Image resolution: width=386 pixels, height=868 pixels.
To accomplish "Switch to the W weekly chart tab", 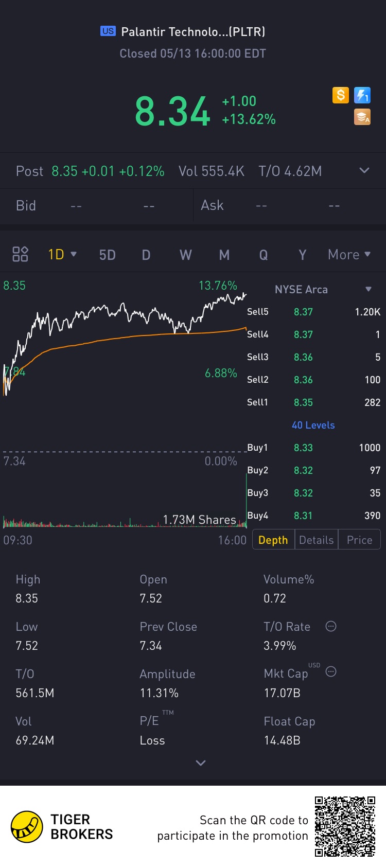I will pos(185,255).
